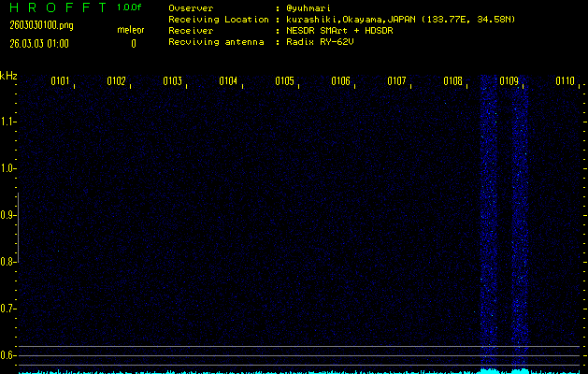Screen dimensions: 588x374
Task: Click the 0.7 kHz axis tick label
Action: point(7,309)
